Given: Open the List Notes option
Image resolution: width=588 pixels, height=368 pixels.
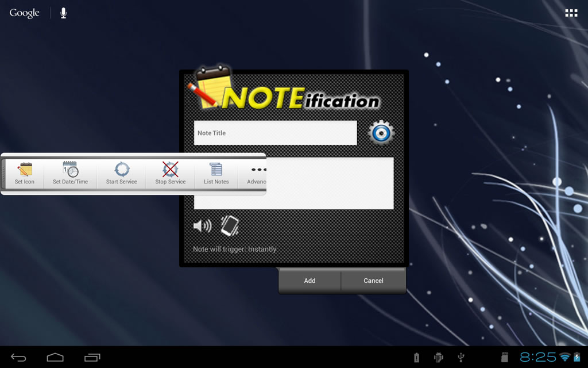Looking at the screenshot, I should (216, 174).
